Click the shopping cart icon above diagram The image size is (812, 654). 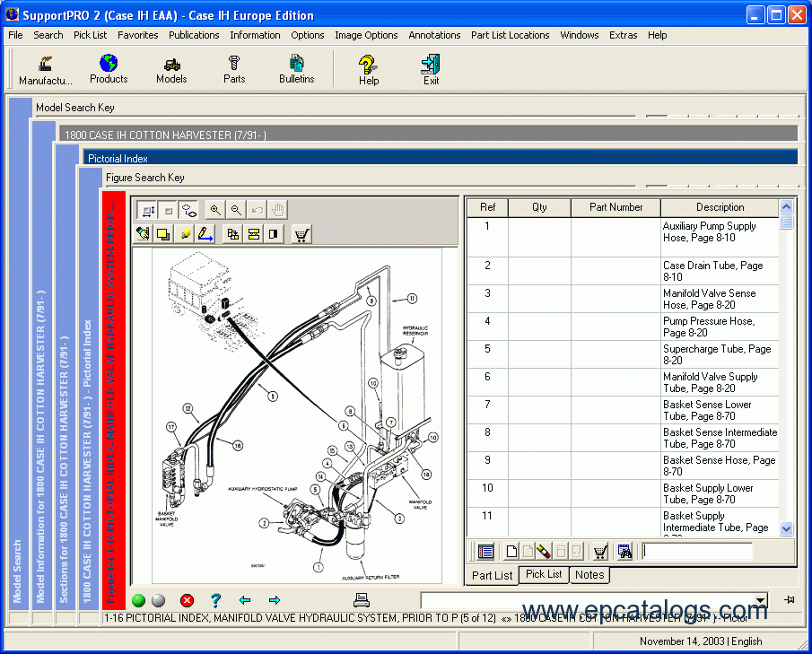pos(302,234)
